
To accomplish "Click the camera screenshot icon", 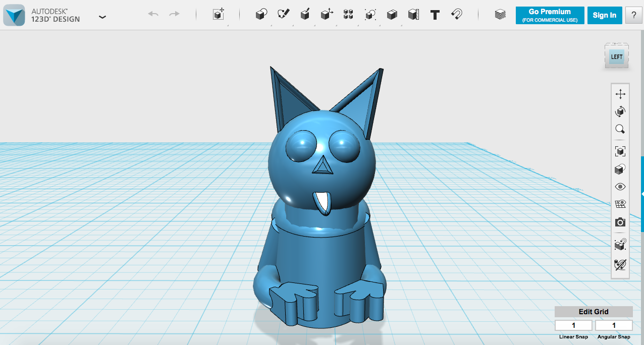I will tap(620, 222).
